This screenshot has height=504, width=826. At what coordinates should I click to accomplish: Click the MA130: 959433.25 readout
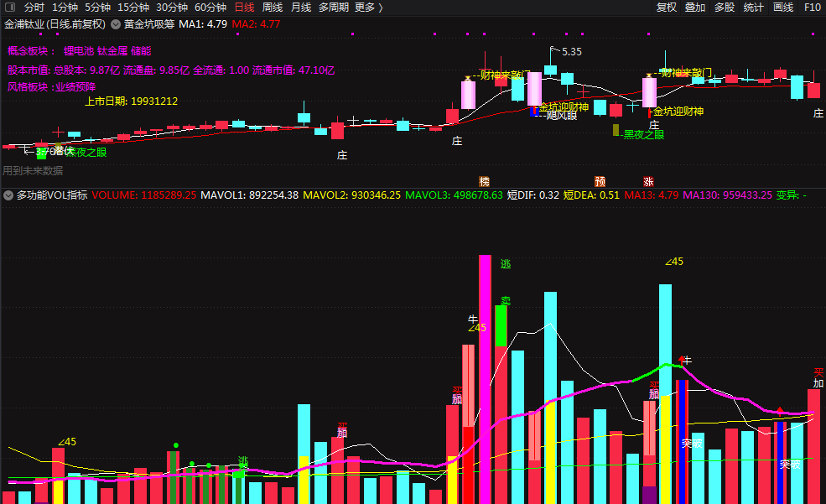pyautogui.click(x=728, y=195)
